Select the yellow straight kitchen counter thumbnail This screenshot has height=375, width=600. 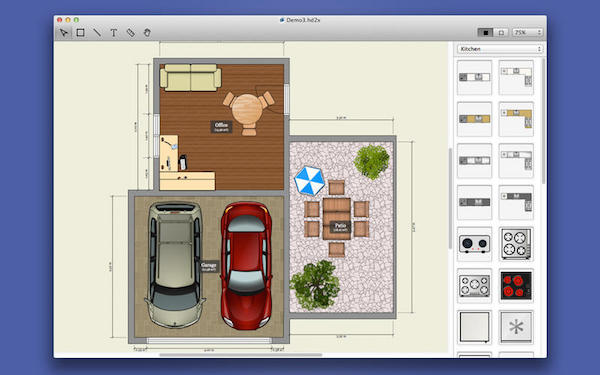coord(474,119)
